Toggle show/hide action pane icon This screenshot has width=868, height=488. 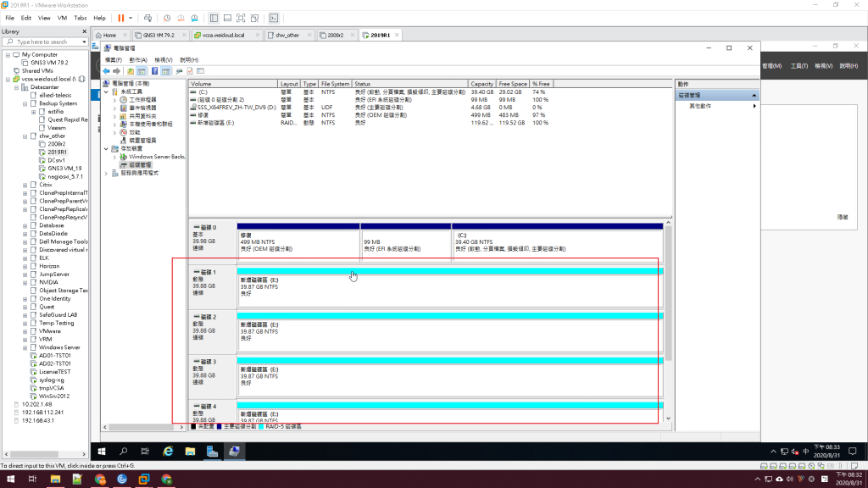166,71
